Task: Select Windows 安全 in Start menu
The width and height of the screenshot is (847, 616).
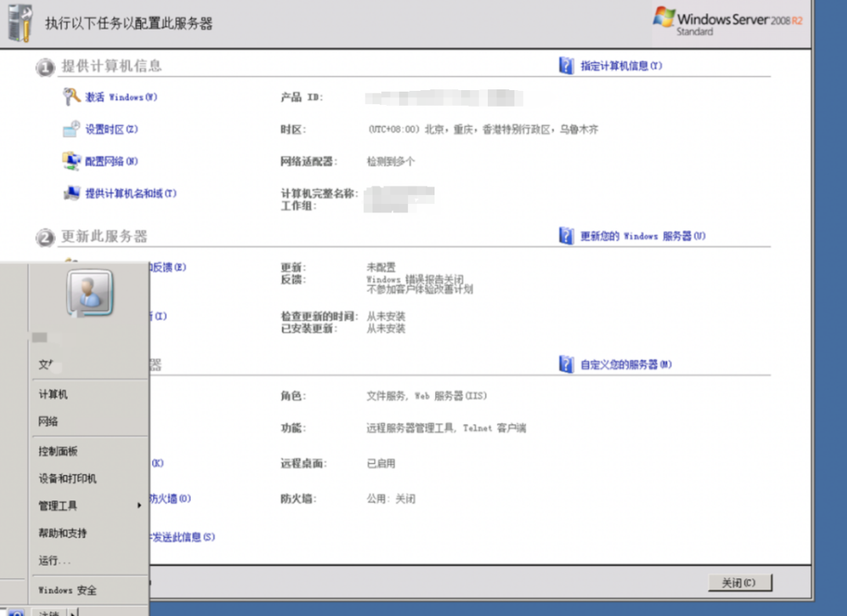Action: pyautogui.click(x=67, y=590)
